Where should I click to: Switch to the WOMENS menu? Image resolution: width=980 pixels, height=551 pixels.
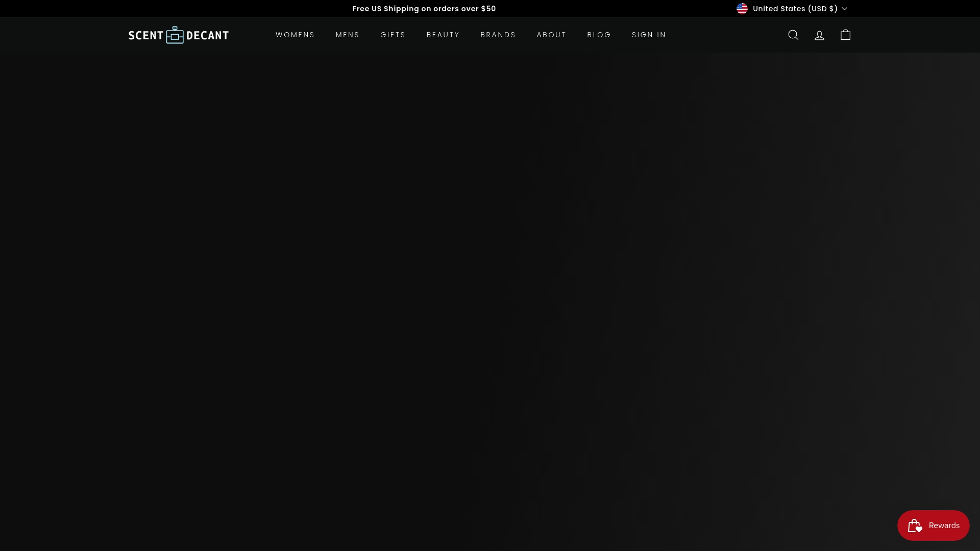[x=295, y=35]
